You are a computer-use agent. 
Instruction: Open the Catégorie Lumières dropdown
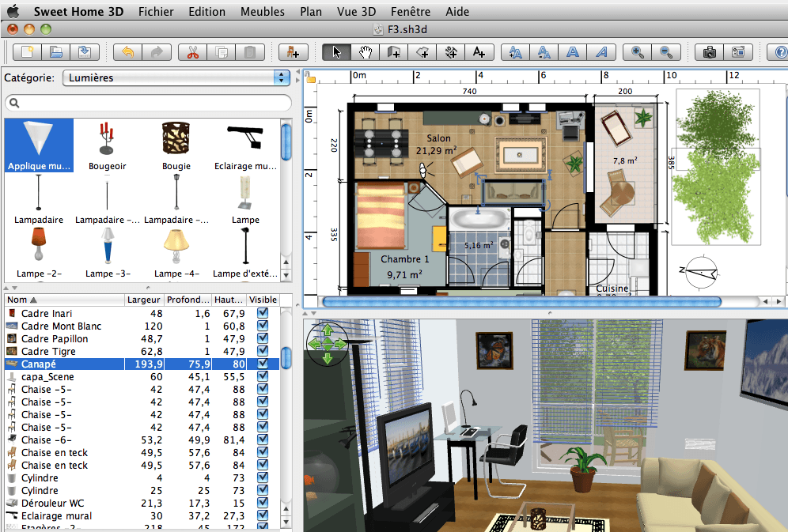coord(176,77)
